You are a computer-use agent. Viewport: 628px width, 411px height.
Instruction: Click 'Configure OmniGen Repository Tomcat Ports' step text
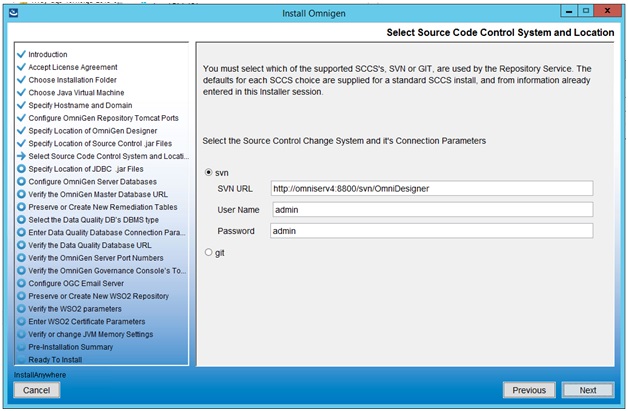[x=103, y=118]
